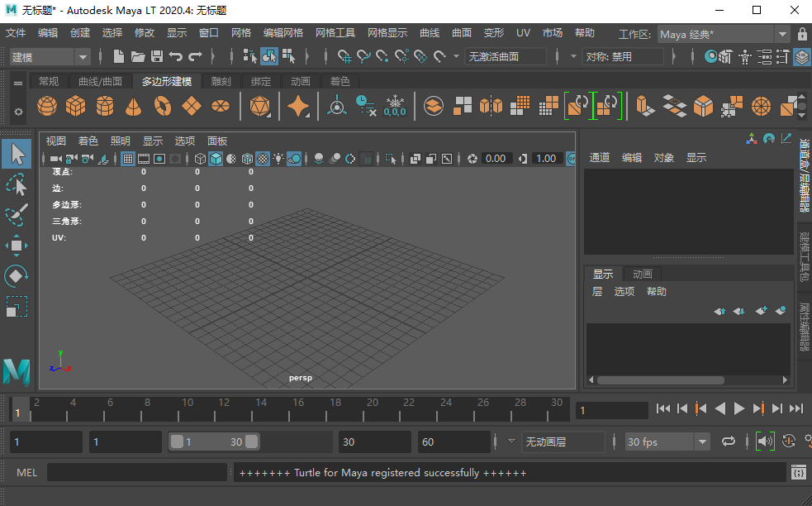
Task: Open the UV menu
Action: (x=523, y=33)
